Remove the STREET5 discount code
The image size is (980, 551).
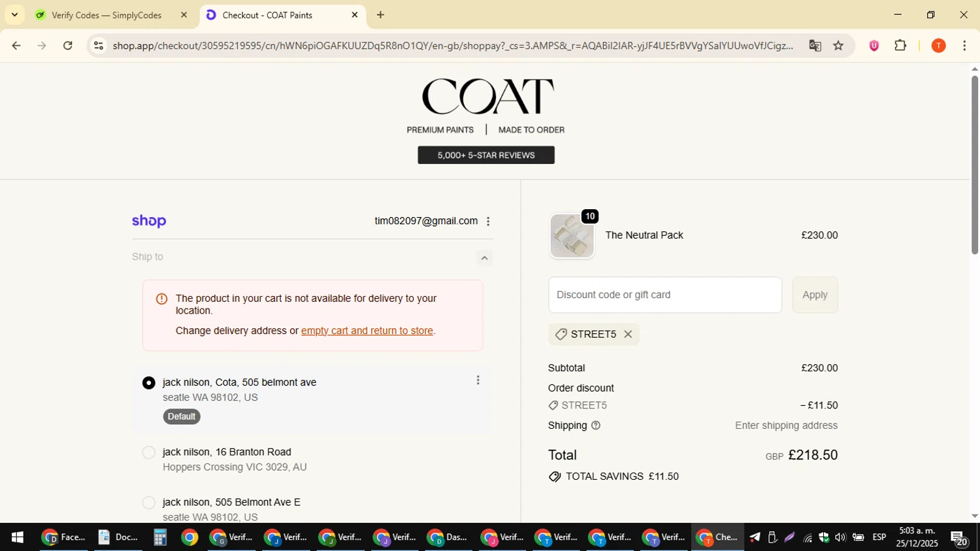(628, 335)
